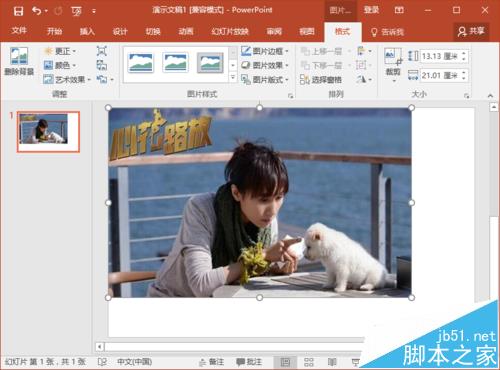Click the width field showing 21.01 厘米

click(x=440, y=75)
